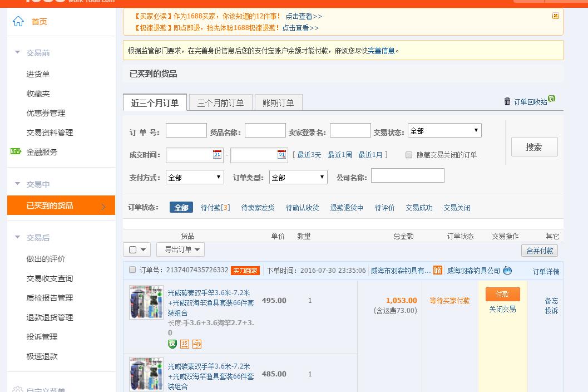Open the 威海羽森钓具公司 seller link
This screenshot has height=392, width=588.
(x=473, y=271)
